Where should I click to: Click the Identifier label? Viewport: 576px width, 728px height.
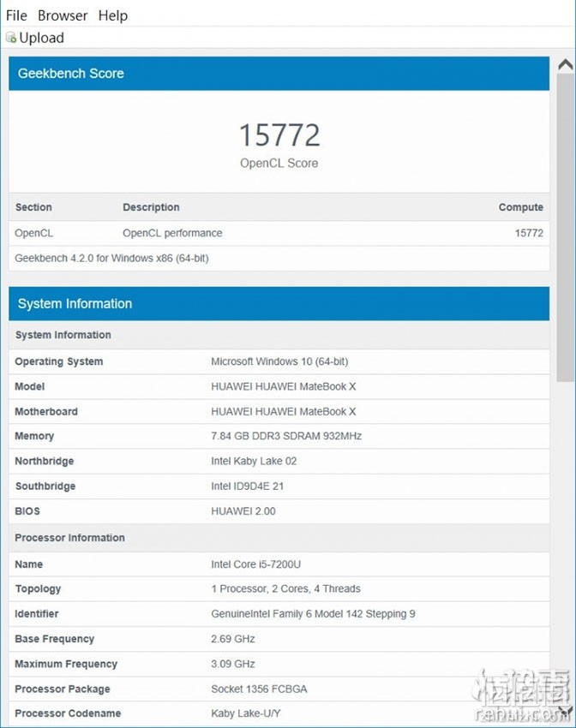pos(36,614)
